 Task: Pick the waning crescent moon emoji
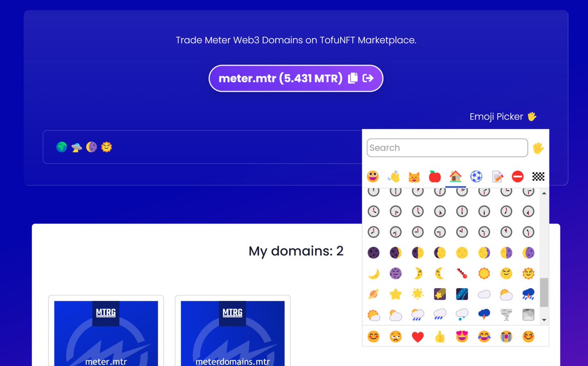point(528,253)
